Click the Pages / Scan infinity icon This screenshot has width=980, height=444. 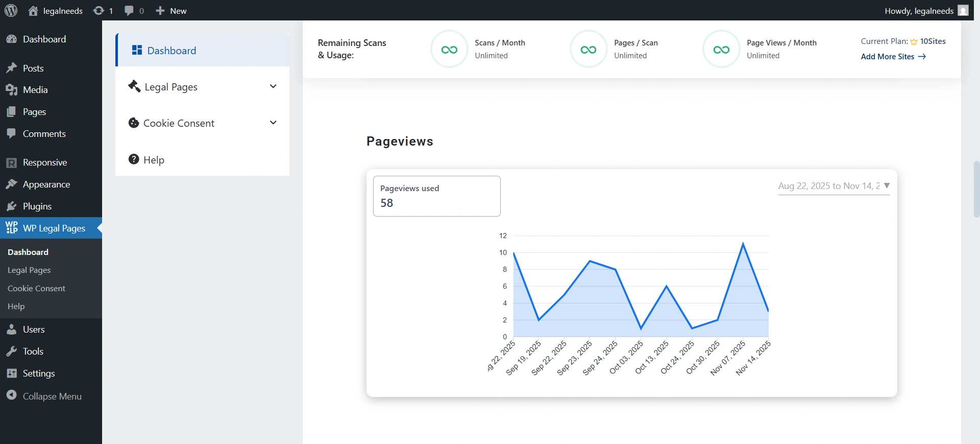pos(589,50)
